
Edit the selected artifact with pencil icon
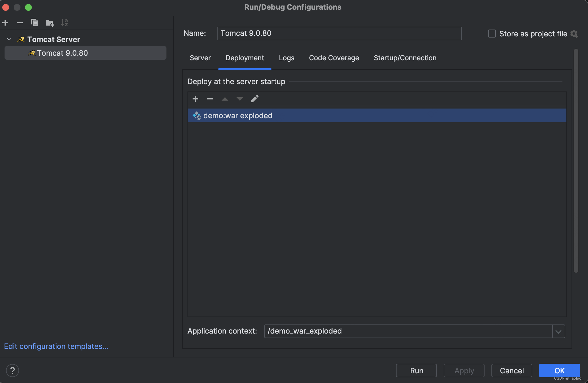point(255,99)
